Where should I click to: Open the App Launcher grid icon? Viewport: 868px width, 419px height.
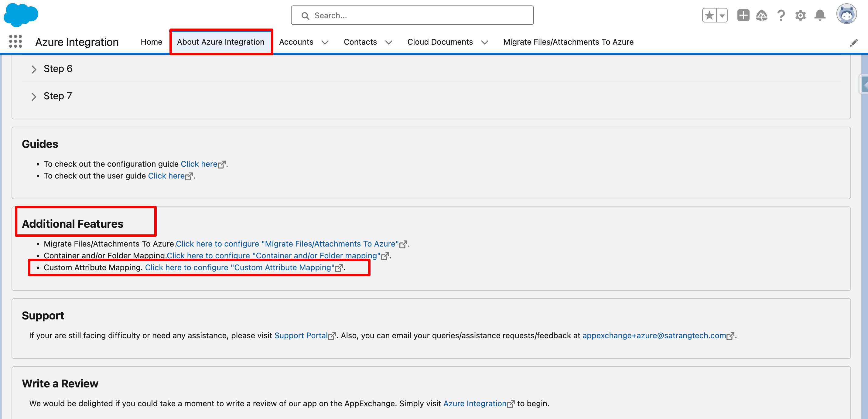pos(15,41)
